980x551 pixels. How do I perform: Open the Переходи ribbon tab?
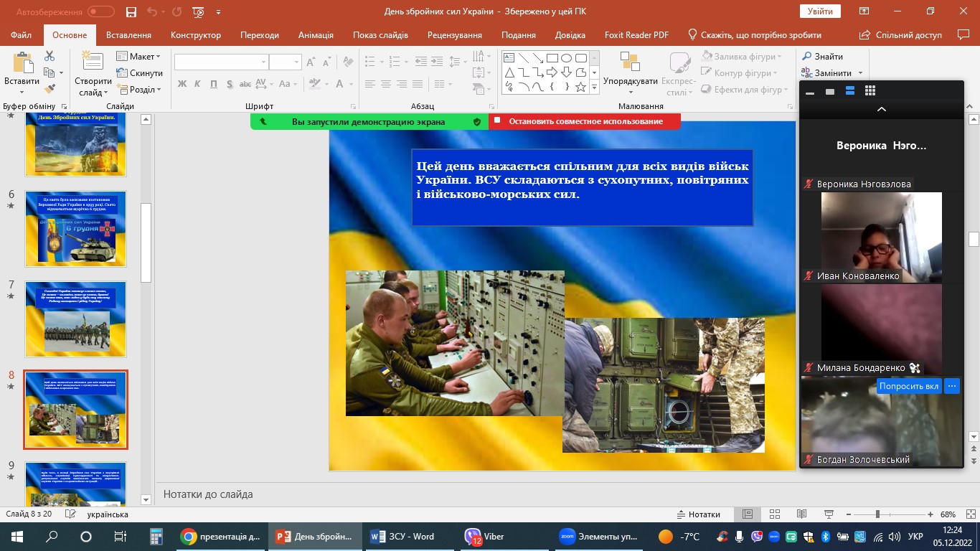pyautogui.click(x=260, y=35)
